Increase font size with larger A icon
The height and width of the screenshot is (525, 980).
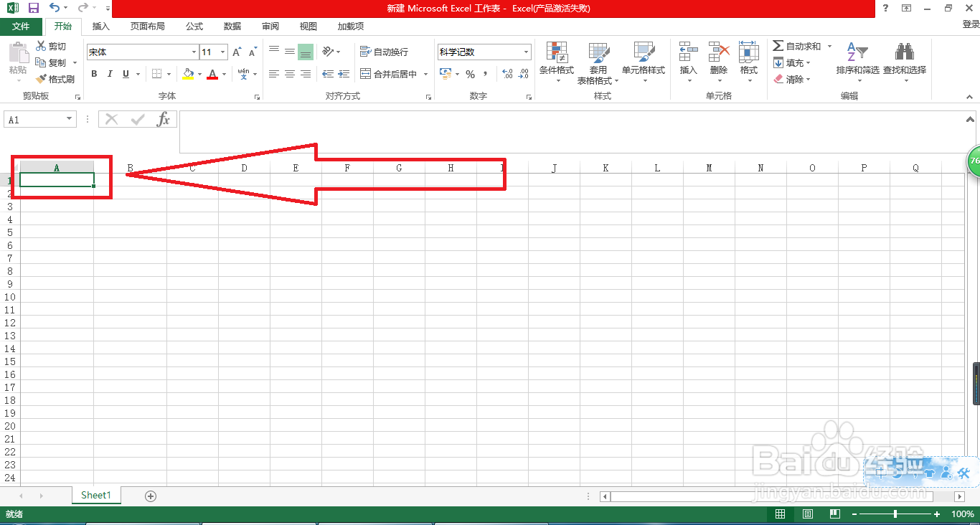[x=237, y=52]
